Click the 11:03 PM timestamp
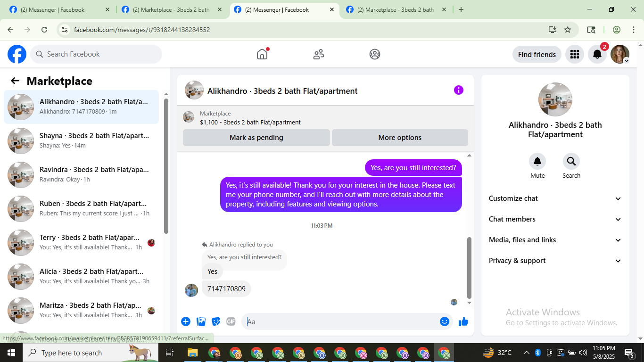The width and height of the screenshot is (644, 362). [322, 226]
